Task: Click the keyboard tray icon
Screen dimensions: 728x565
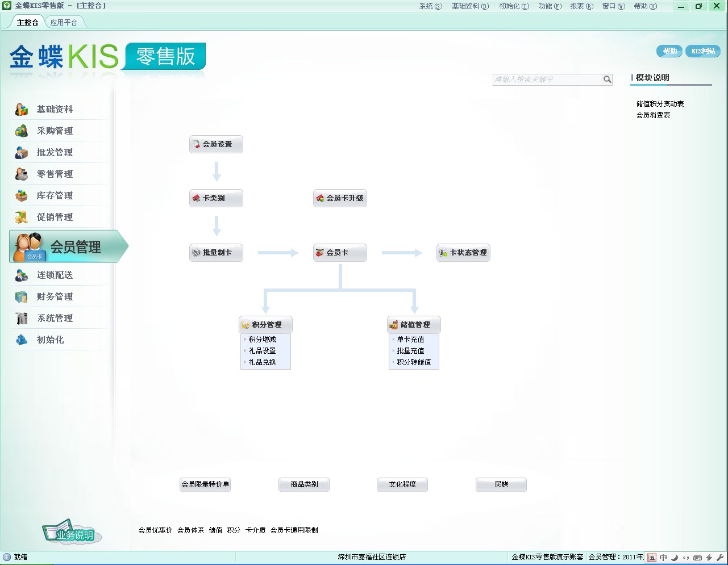Action: click(697, 558)
